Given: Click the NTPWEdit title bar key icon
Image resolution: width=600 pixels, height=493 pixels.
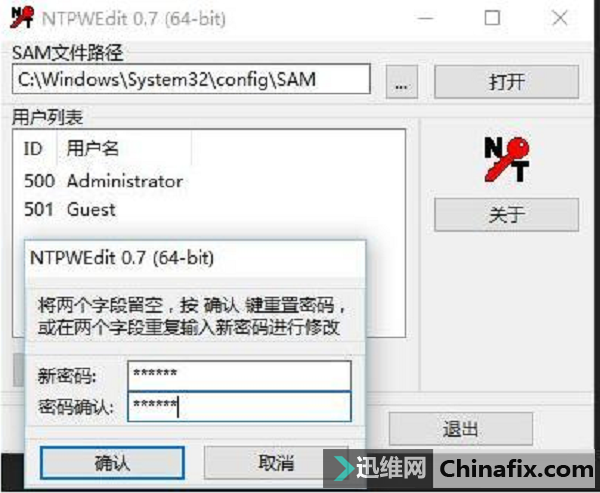Looking at the screenshot, I should point(22,17).
